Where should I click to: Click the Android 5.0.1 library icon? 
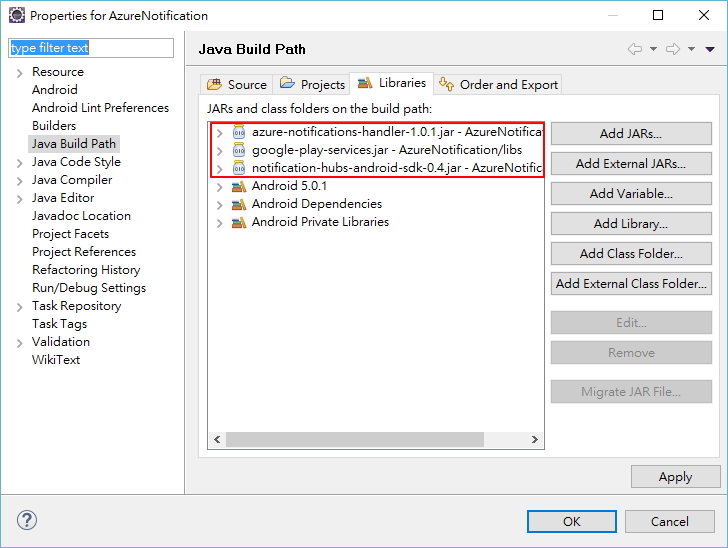coord(239,186)
